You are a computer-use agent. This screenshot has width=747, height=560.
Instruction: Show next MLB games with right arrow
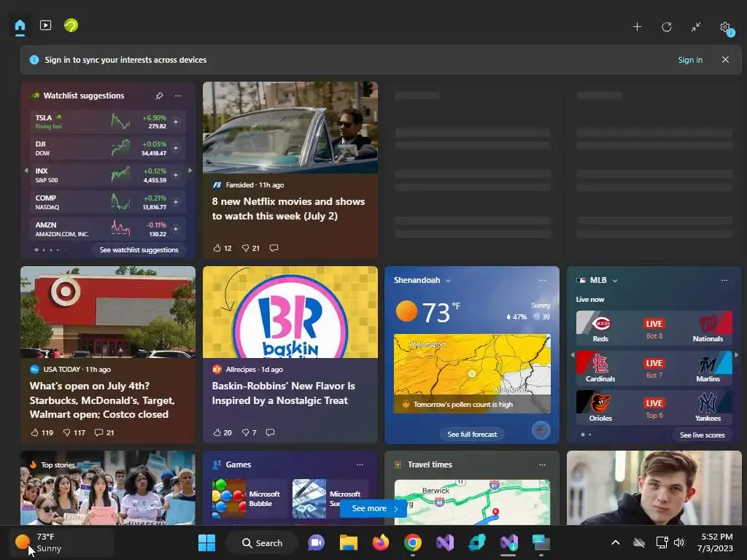[737, 355]
